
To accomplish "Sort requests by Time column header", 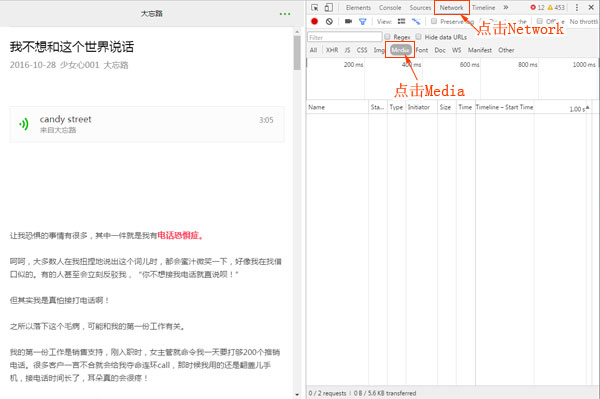I will (465, 107).
